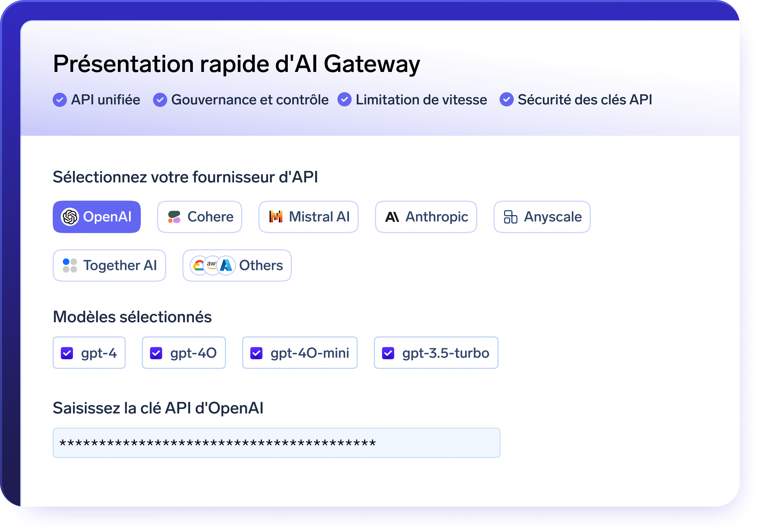Select the OpenAI provider button
This screenshot has height=532, width=760.
coord(97,217)
